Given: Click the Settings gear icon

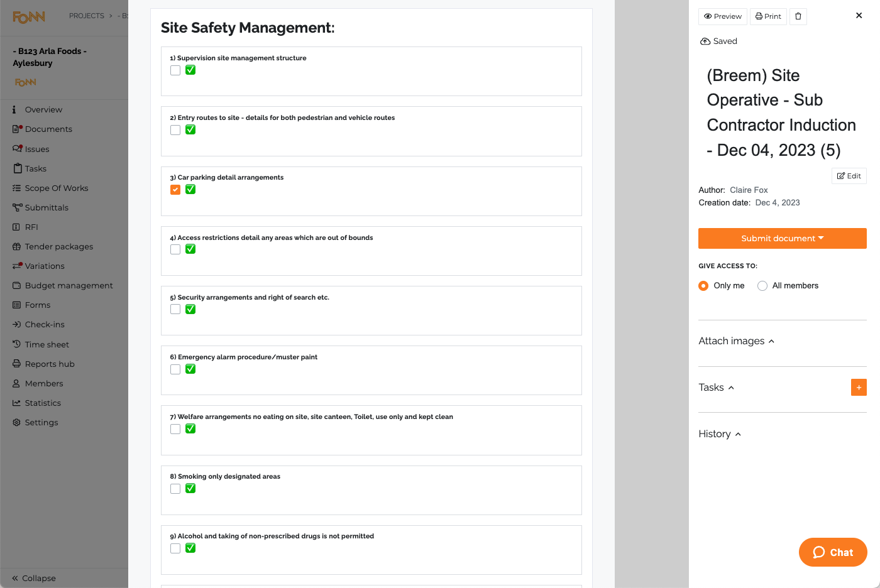Looking at the screenshot, I should click(x=17, y=422).
